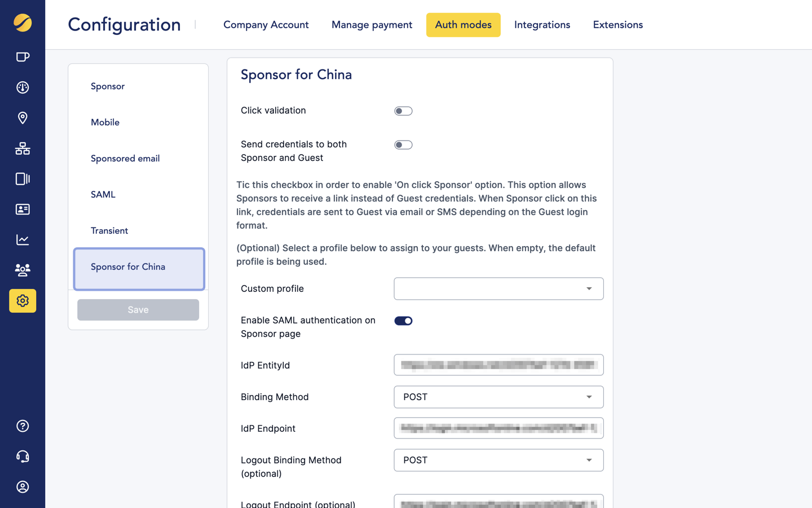Turn on Send credentials to both Sponsor and Guest
Viewport: 812px width, 508px height.
coord(403,144)
